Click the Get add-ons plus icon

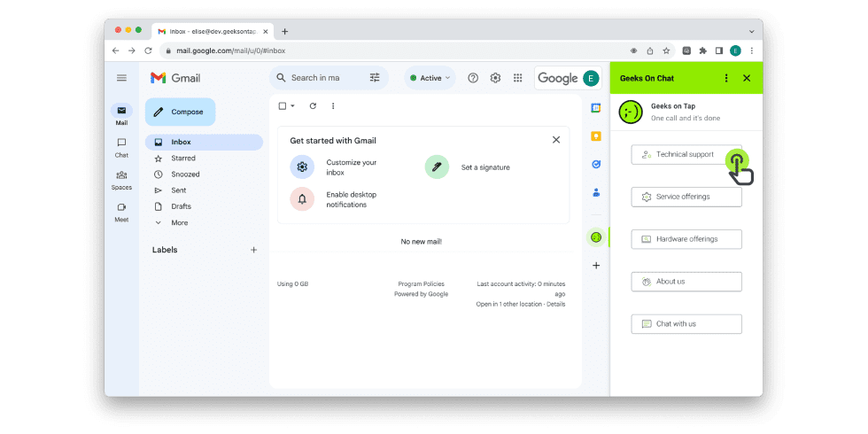point(596,265)
